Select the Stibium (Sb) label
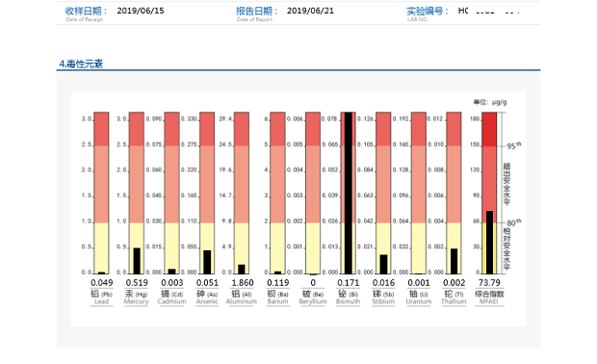Viewport: 597px width, 364px height. tap(383, 298)
